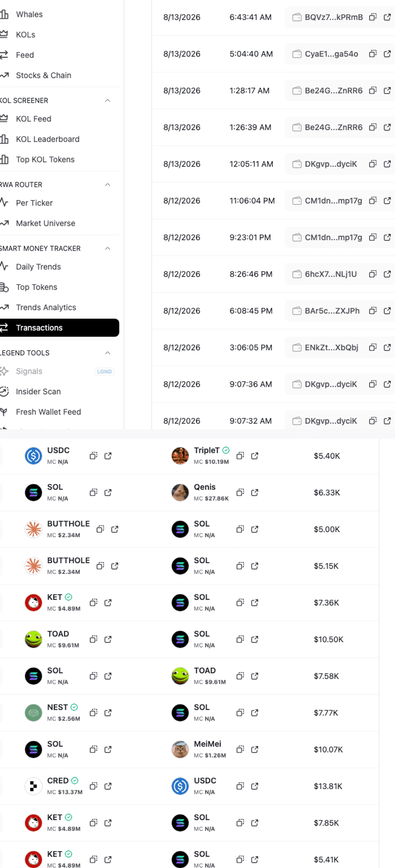This screenshot has height=868, width=395.
Task: Collapse the KOL SCREENER section
Action: click(x=107, y=100)
